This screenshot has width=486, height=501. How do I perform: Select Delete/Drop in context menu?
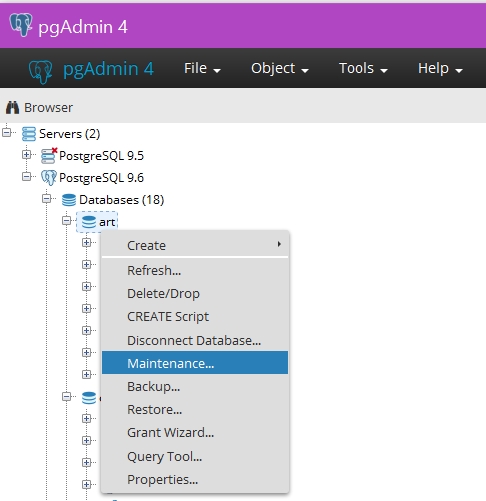(x=195, y=294)
